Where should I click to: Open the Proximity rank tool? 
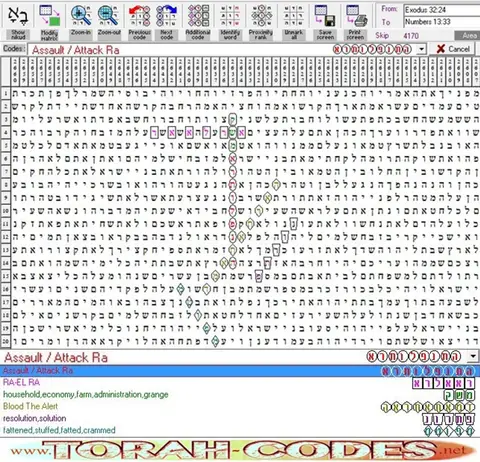click(261, 22)
